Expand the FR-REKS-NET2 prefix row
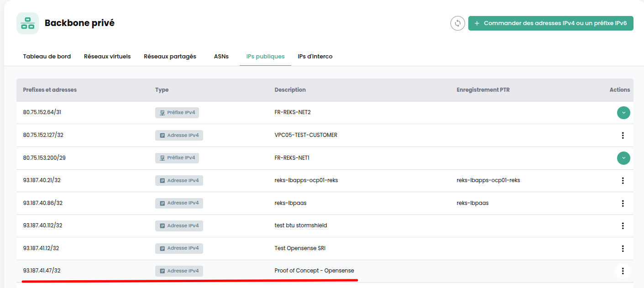 click(623, 113)
